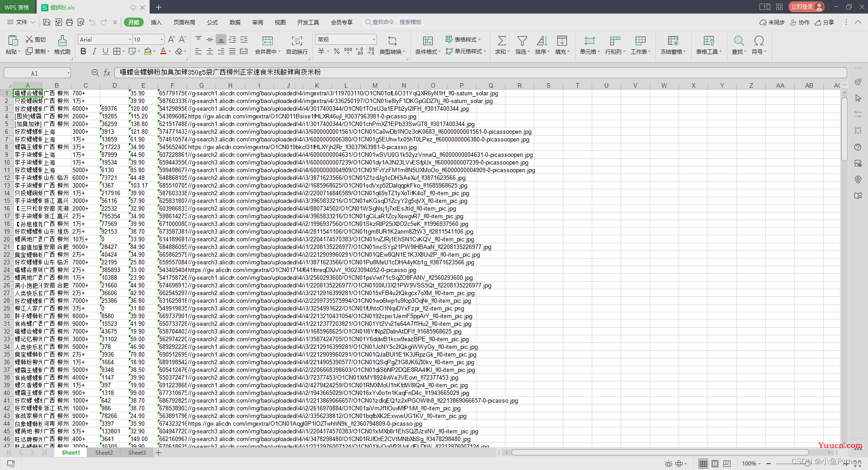Click the increase indent icon
The image size is (868, 470).
(x=244, y=39)
